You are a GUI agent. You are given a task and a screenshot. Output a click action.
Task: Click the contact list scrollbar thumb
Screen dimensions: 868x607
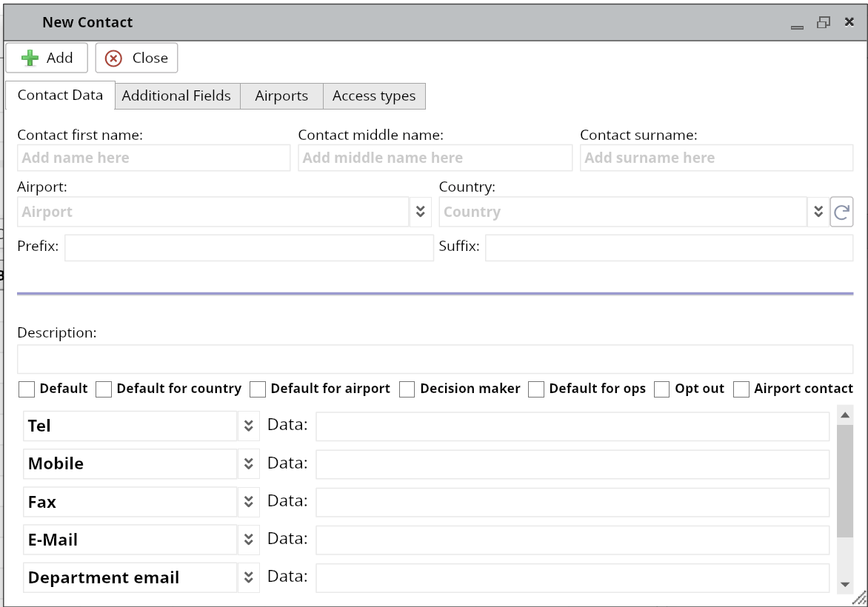845,481
